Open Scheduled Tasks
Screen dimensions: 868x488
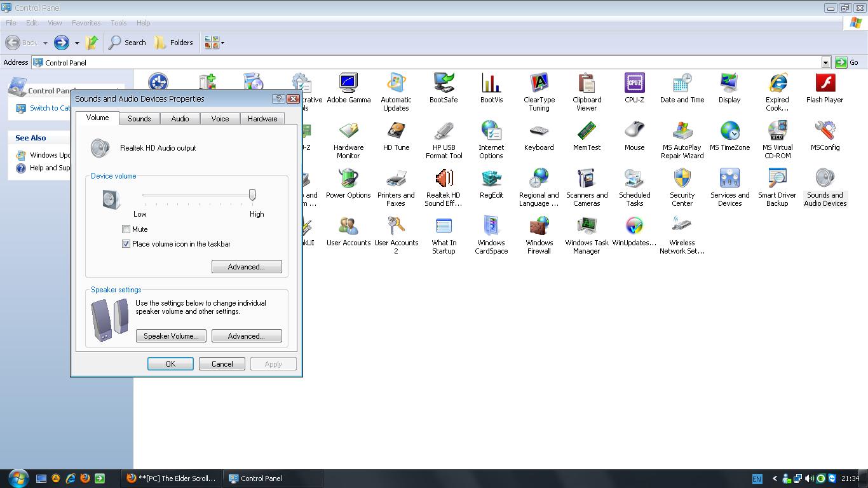pyautogui.click(x=634, y=187)
